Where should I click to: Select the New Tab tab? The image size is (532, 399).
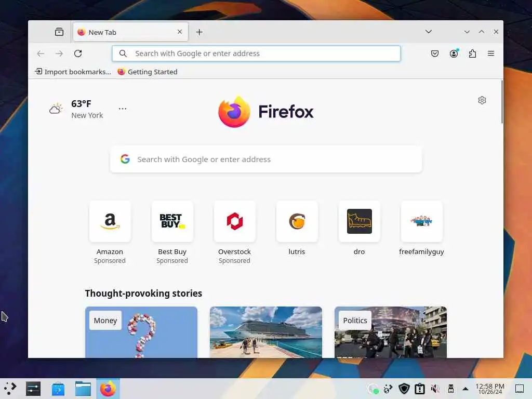[130, 32]
